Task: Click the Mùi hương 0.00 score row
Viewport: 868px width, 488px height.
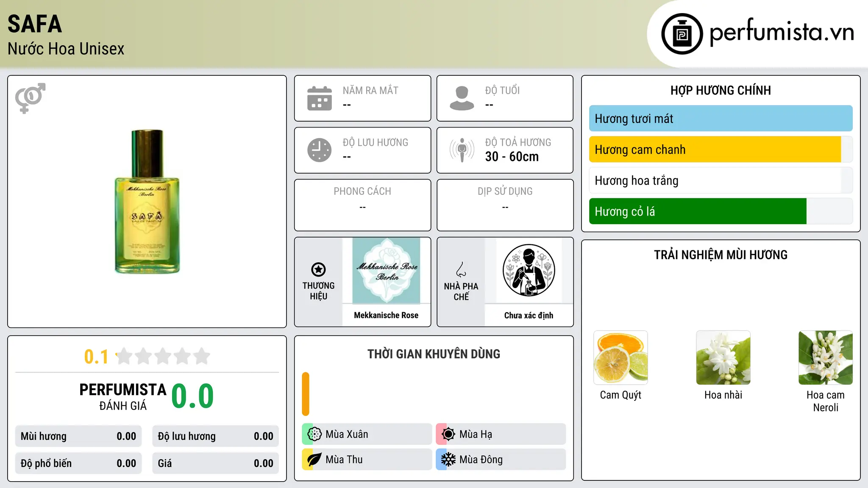Action: click(78, 436)
